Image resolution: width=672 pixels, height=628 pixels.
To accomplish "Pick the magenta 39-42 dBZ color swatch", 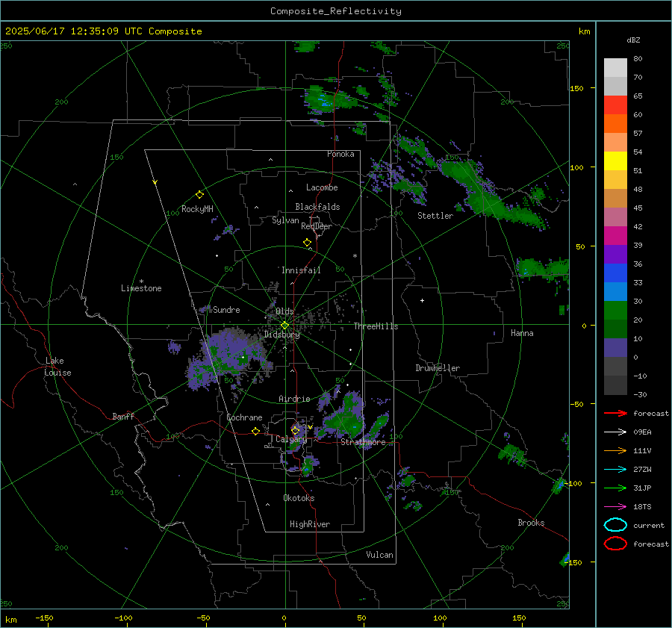I will [x=615, y=235].
